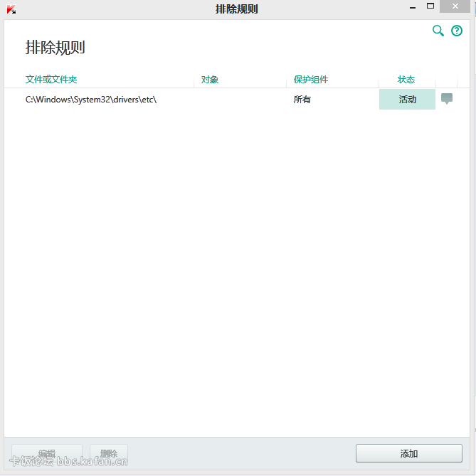Image resolution: width=476 pixels, height=476 pixels.
Task: Select the C:\Windows\System32\drivers\etc\ rule row
Action: tap(237, 100)
